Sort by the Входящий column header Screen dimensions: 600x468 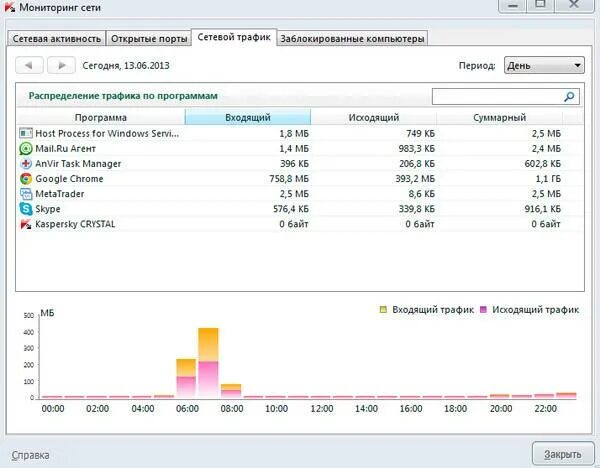click(248, 117)
